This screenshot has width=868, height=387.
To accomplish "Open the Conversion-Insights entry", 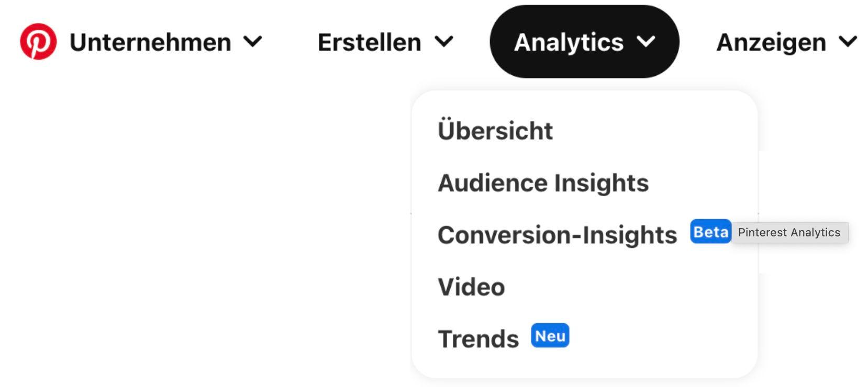I will tap(558, 235).
